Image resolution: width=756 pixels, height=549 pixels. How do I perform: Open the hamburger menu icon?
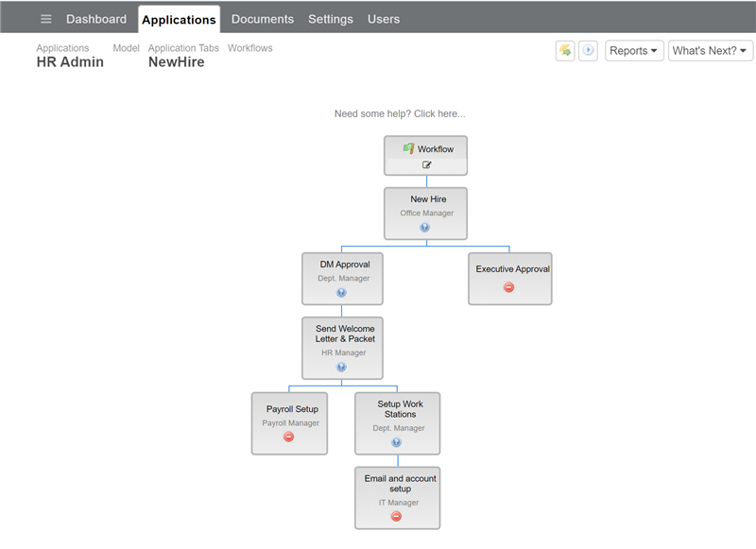pyautogui.click(x=45, y=19)
